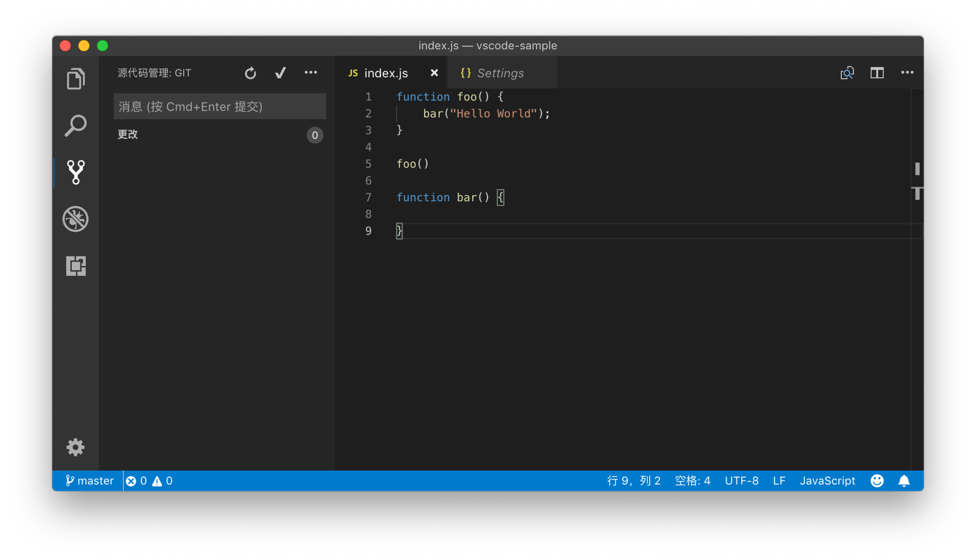Commit changes with the checkmark icon
The width and height of the screenshot is (976, 560).
(x=280, y=73)
